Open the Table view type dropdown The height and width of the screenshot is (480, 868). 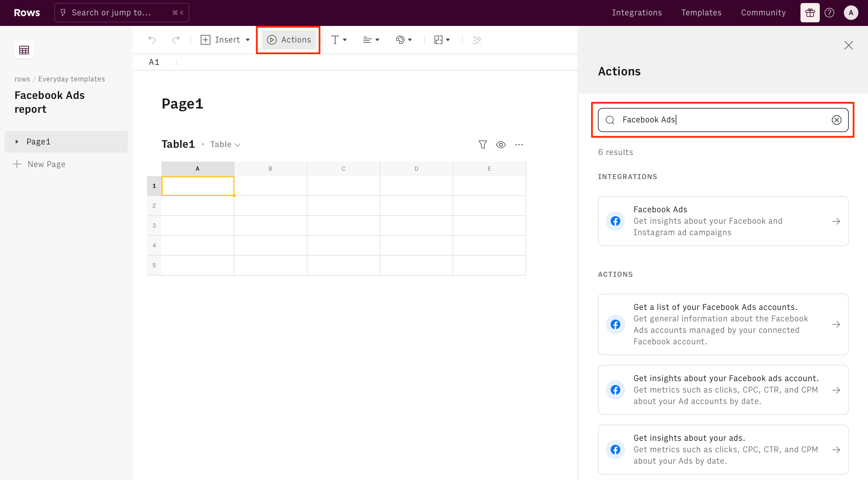(225, 145)
